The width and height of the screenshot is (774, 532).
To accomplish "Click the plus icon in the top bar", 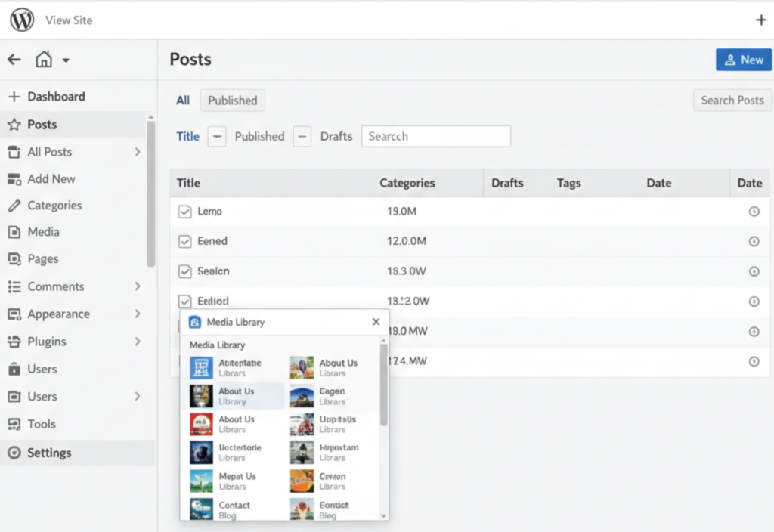I will click(x=761, y=20).
